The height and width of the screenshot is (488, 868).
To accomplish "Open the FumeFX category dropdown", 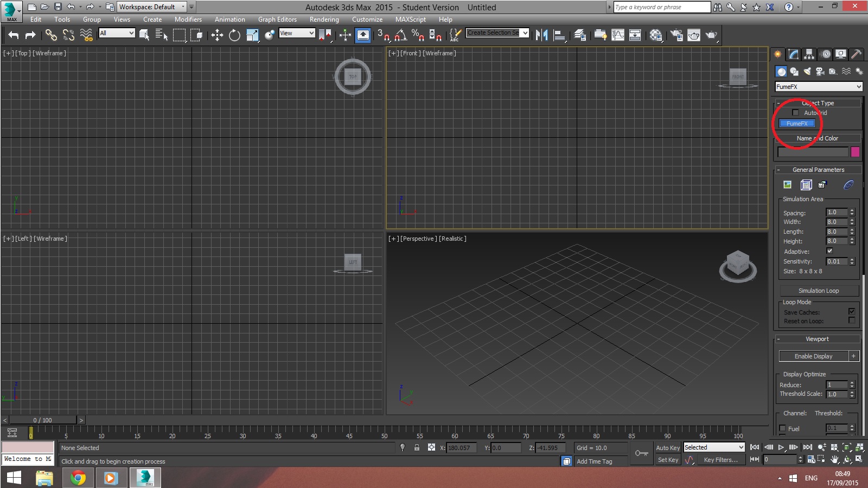I will point(819,87).
